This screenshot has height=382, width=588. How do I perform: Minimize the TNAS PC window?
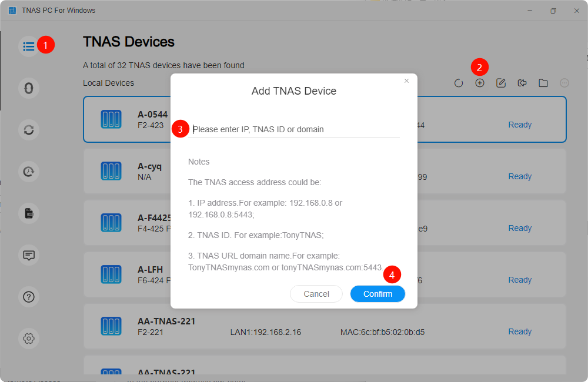click(x=530, y=11)
